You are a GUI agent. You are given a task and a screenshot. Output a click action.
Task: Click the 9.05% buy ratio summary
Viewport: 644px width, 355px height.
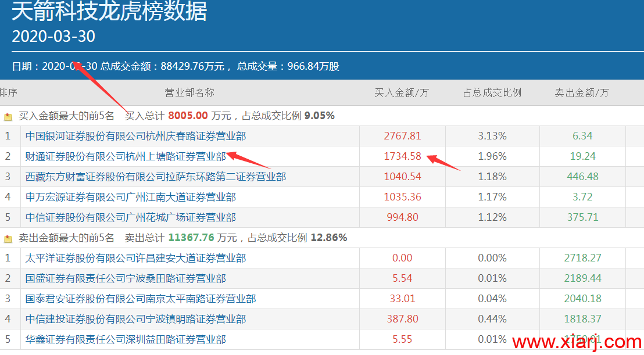320,116
